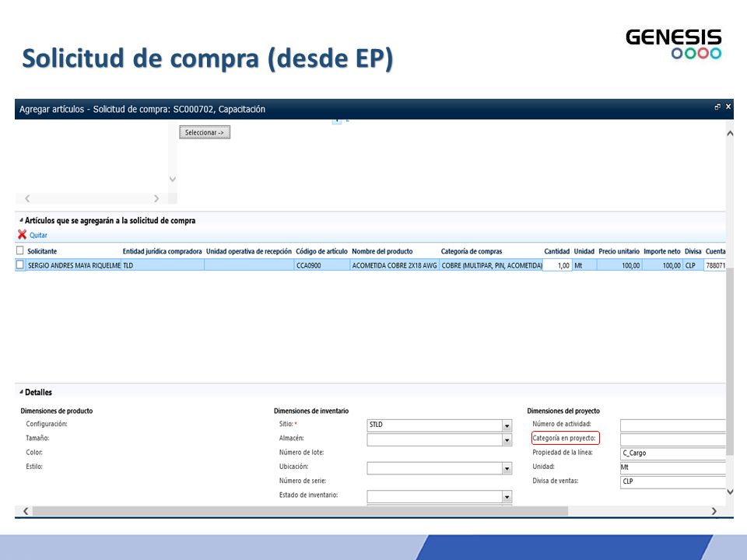Click the Unidad operativa de recepción header
The image size is (747, 560).
click(249, 251)
